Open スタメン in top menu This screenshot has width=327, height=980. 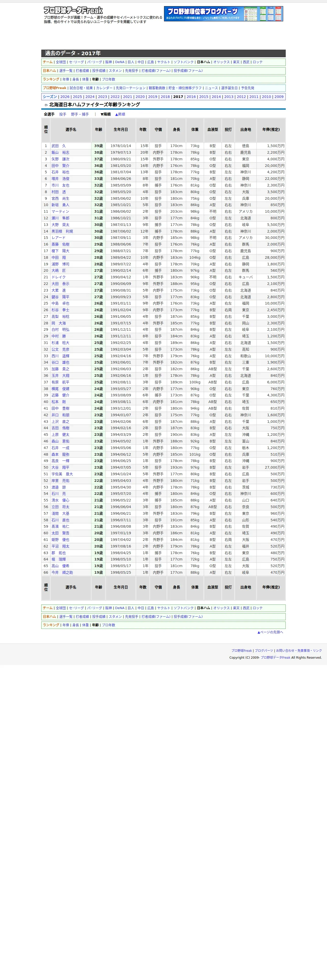[115, 71]
